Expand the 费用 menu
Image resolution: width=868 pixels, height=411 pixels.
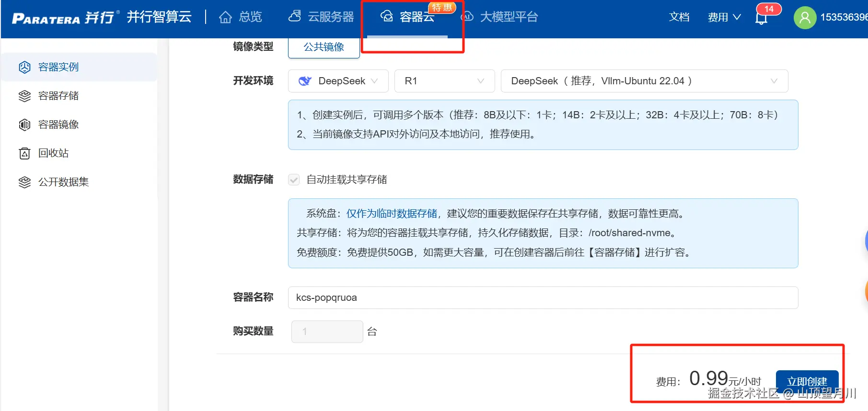(724, 17)
